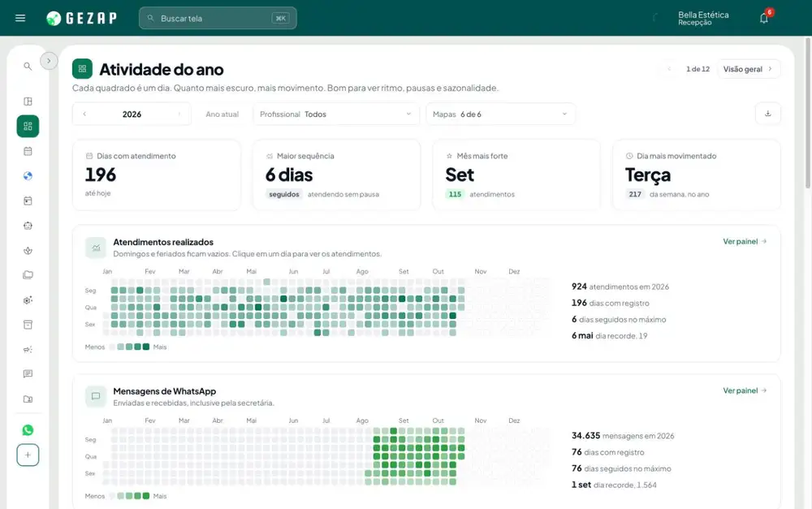812x509 pixels.
Task: Open the contact folder icon in sidebar
Action: tap(28, 399)
